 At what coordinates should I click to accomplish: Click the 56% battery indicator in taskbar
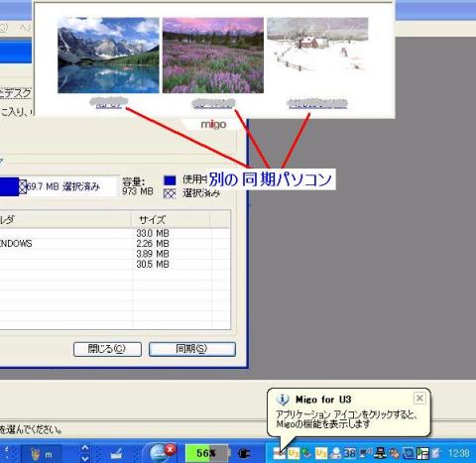click(x=206, y=453)
